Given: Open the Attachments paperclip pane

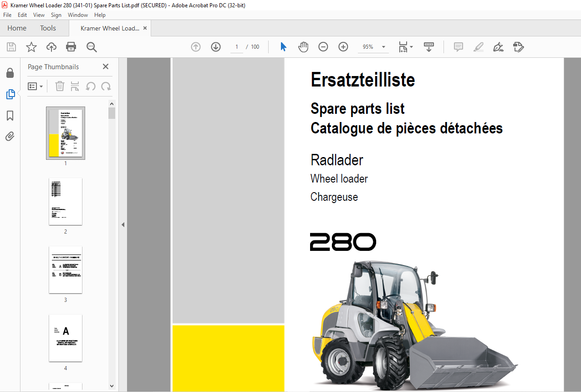Looking at the screenshot, I should pos(10,137).
